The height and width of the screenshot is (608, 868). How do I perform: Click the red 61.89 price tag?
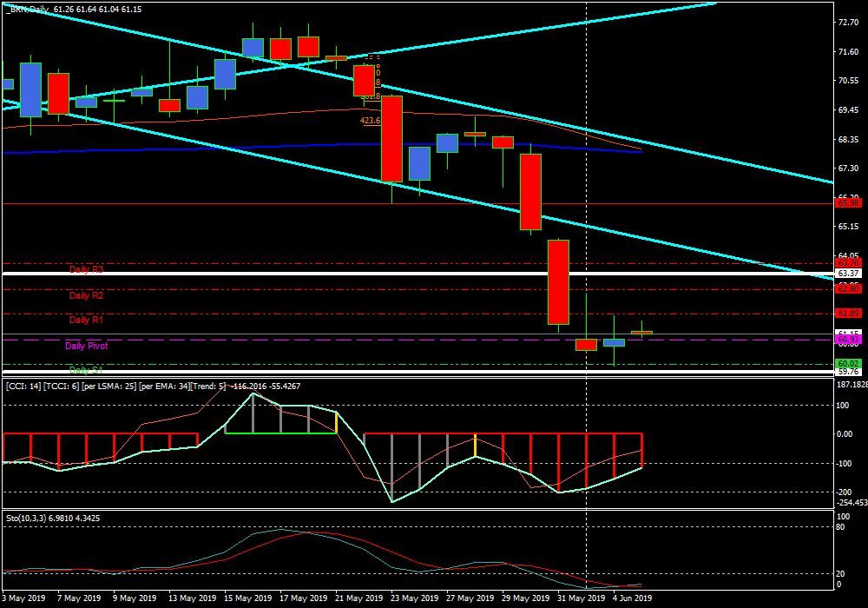click(x=847, y=314)
